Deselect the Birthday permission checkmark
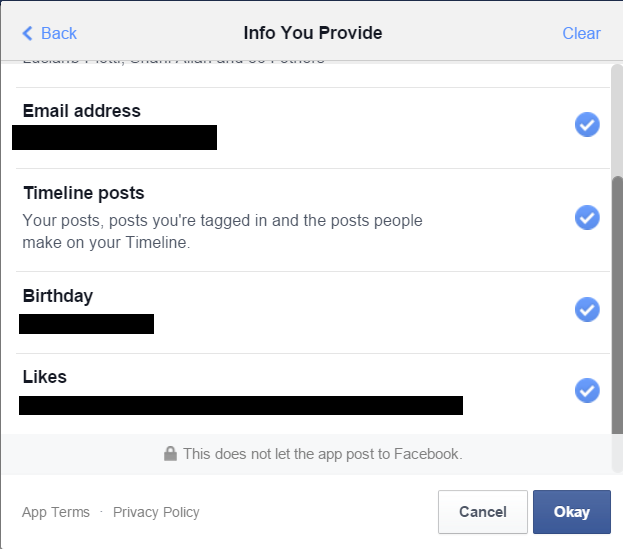The width and height of the screenshot is (623, 549). 587,309
